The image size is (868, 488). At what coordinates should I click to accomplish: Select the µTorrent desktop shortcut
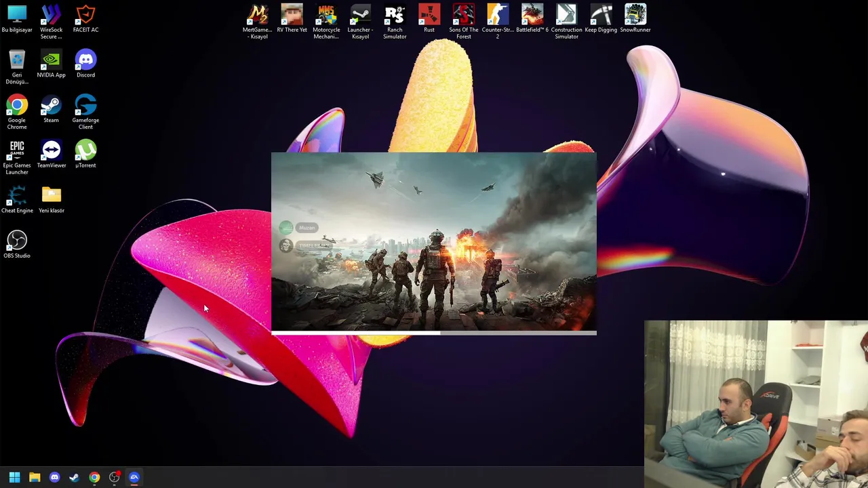click(85, 155)
